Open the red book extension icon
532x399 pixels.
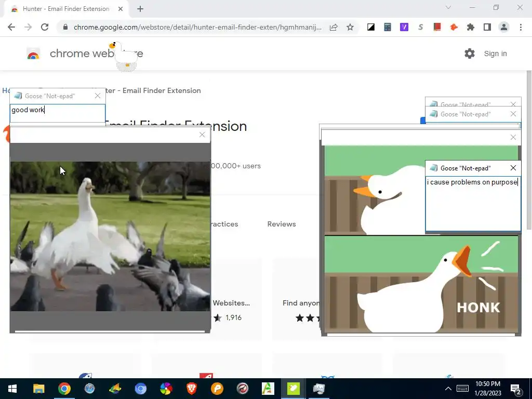click(437, 27)
